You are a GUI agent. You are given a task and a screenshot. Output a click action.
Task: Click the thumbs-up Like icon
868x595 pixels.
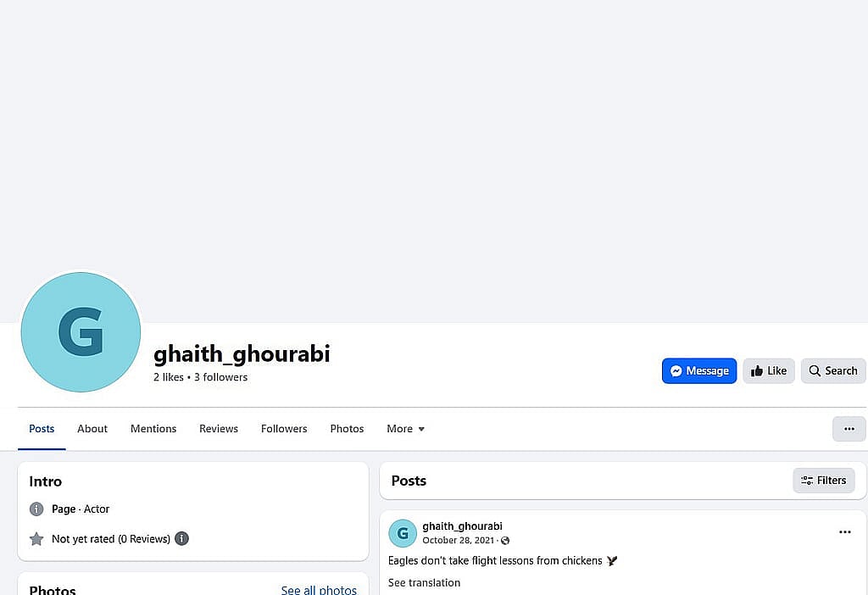[757, 371]
